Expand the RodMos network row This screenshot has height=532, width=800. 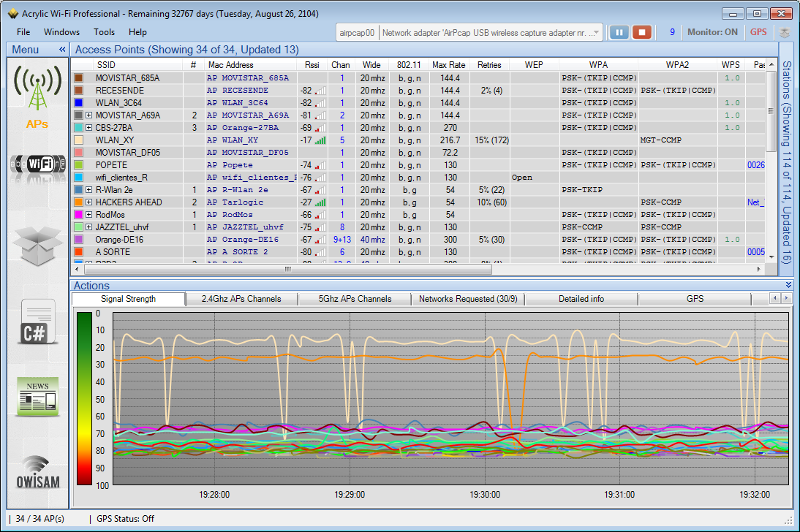(x=88, y=215)
